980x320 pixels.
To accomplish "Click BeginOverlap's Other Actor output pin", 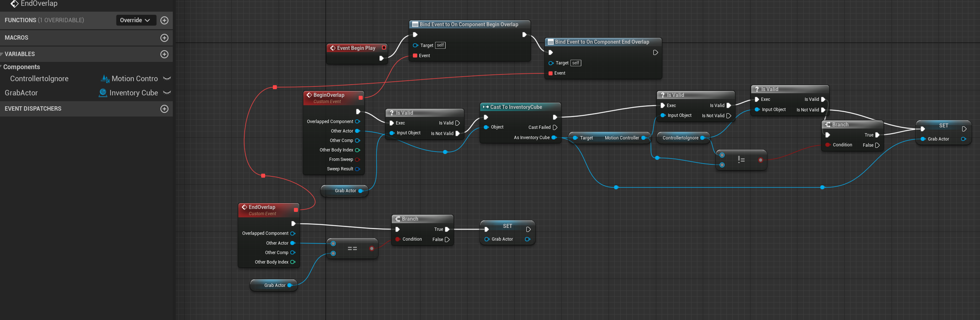I will coord(358,131).
